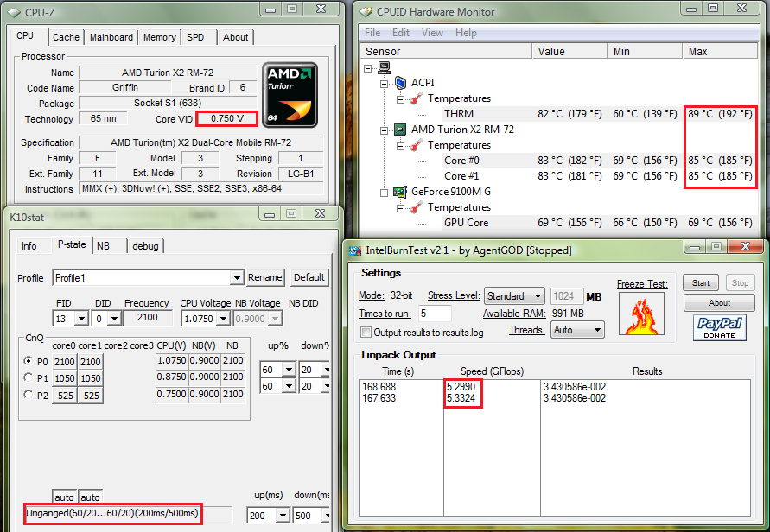This screenshot has height=532, width=770.
Task: Enable Output results to results.log
Action: [366, 332]
